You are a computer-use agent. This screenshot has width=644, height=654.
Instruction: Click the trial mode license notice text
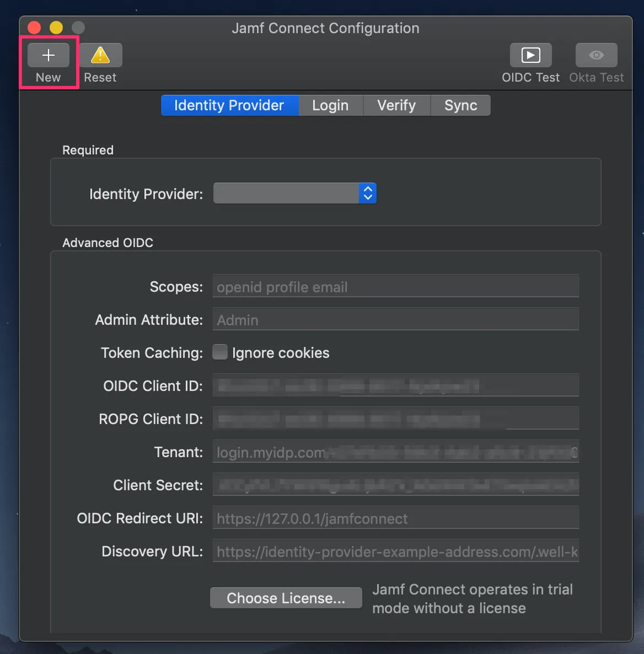pyautogui.click(x=472, y=598)
